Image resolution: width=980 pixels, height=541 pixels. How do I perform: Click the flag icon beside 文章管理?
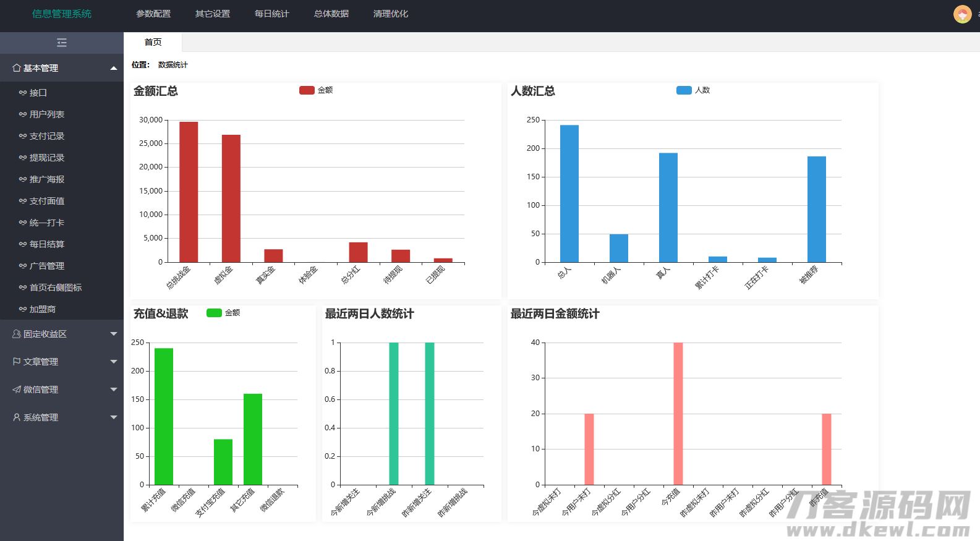pyautogui.click(x=17, y=362)
